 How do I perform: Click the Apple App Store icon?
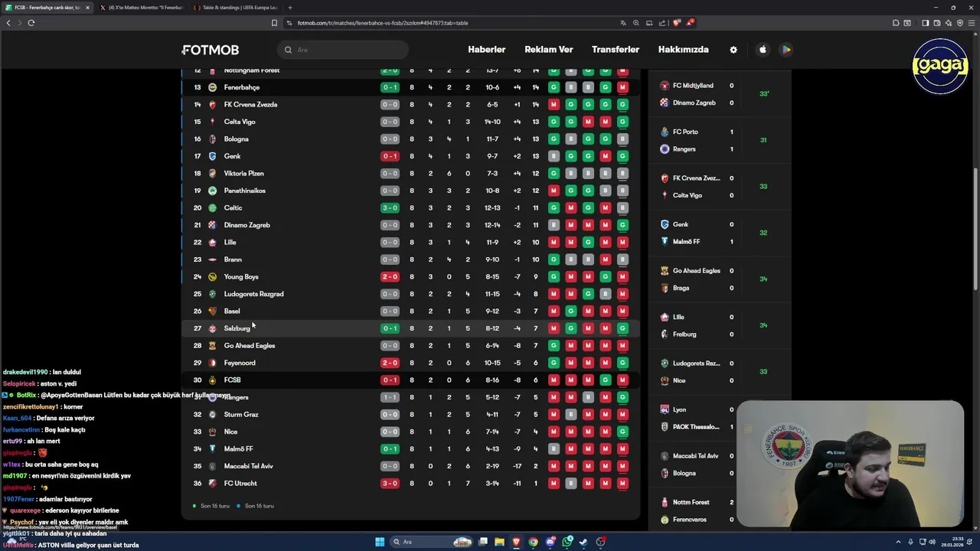pyautogui.click(x=763, y=50)
